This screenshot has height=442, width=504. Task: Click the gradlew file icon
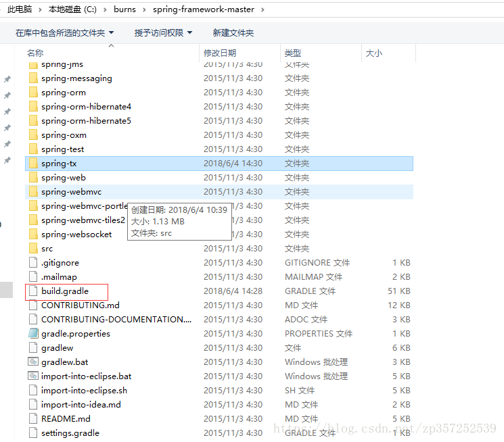(x=33, y=347)
